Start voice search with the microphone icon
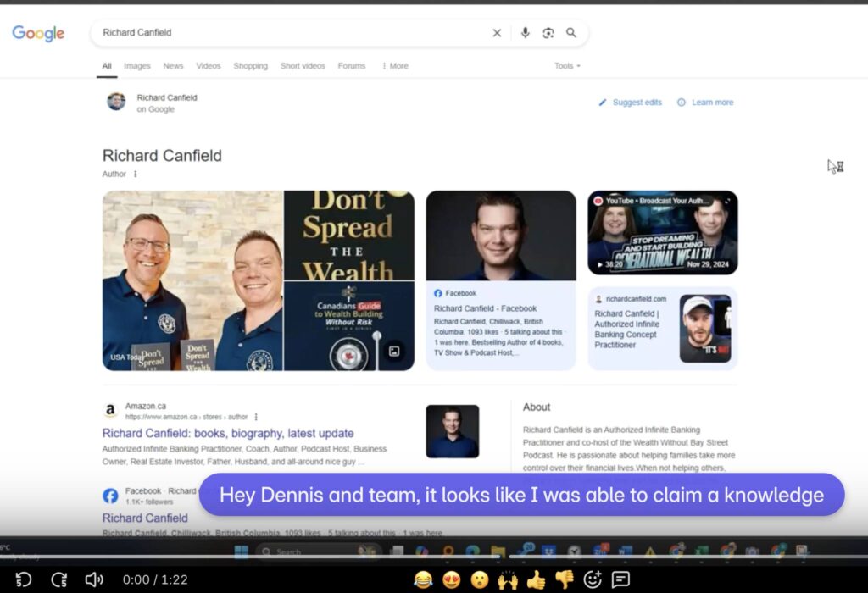The width and height of the screenshot is (868, 593). tap(526, 33)
